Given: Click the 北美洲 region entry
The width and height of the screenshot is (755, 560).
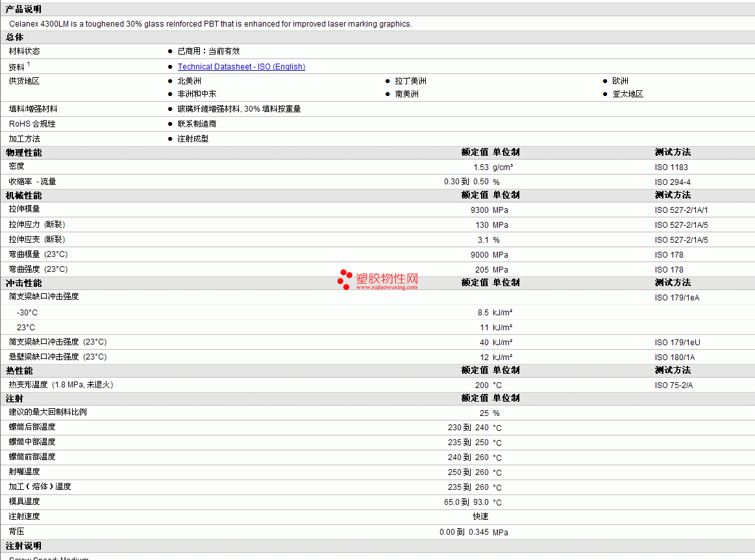Looking at the screenshot, I should point(189,81).
